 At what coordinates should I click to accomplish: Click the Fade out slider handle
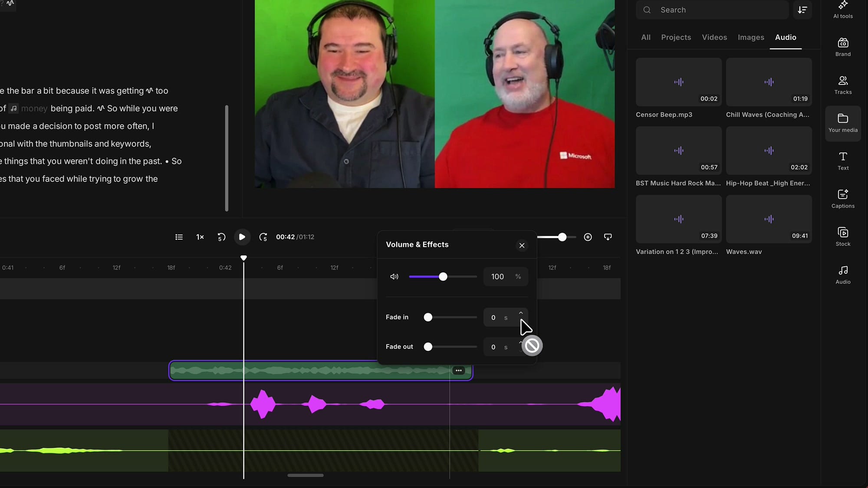click(x=428, y=347)
